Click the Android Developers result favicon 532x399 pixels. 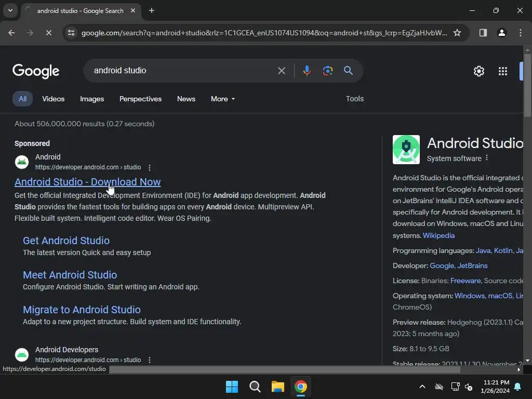pos(22,354)
